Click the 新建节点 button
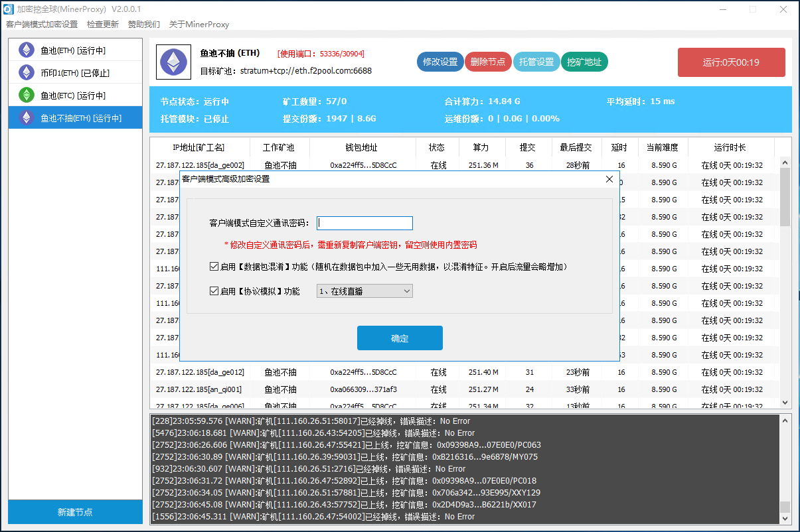This screenshot has width=800, height=532. pos(75,512)
